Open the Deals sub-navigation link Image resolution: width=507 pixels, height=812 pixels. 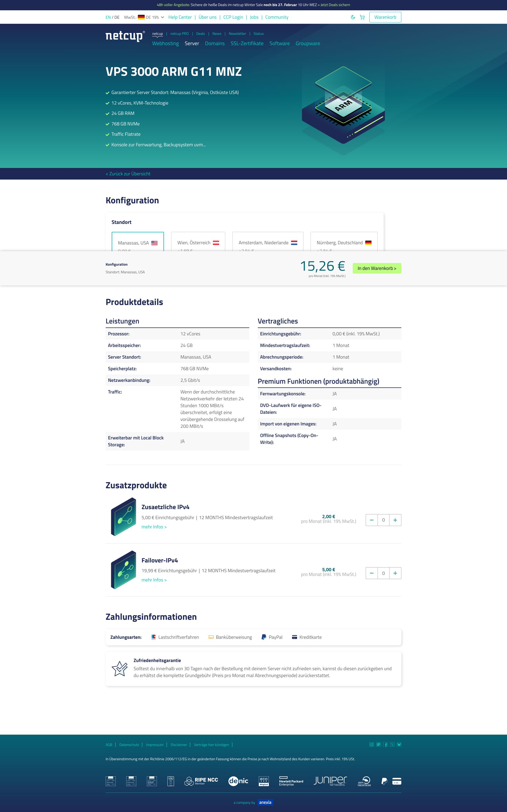[x=200, y=34]
